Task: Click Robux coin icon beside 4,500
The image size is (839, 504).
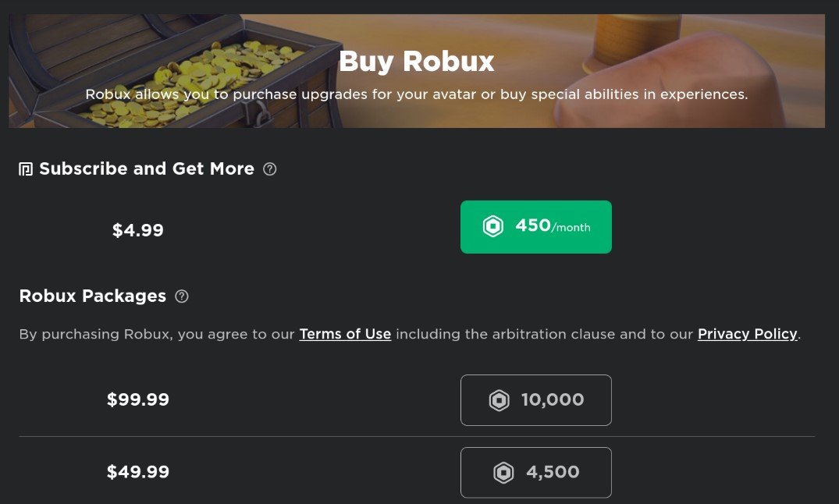Action: pos(503,473)
